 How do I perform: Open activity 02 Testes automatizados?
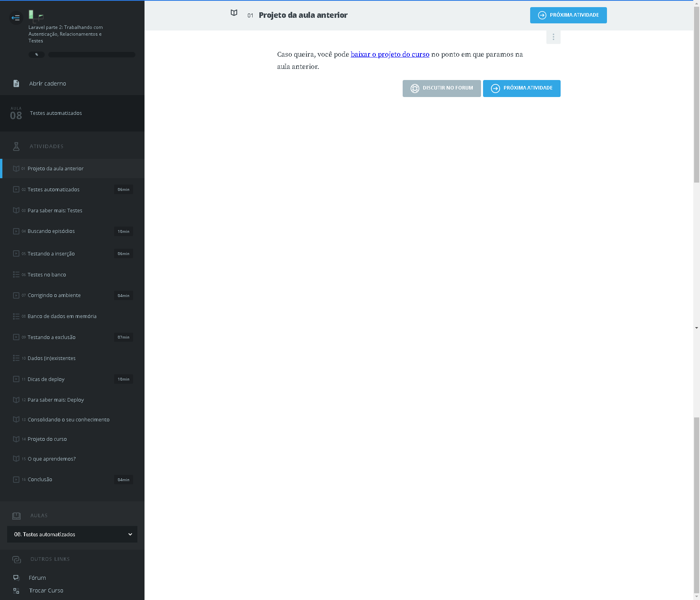point(53,190)
